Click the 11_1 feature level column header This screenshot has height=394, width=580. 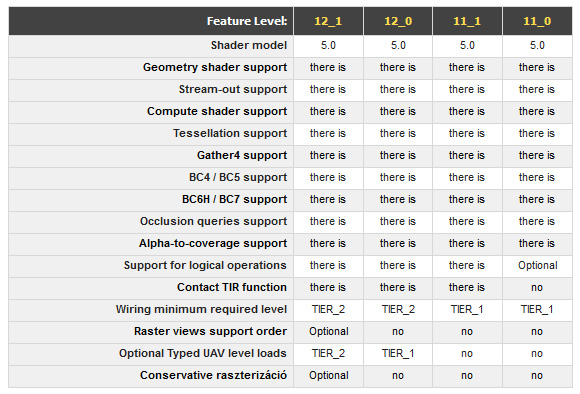[467, 21]
